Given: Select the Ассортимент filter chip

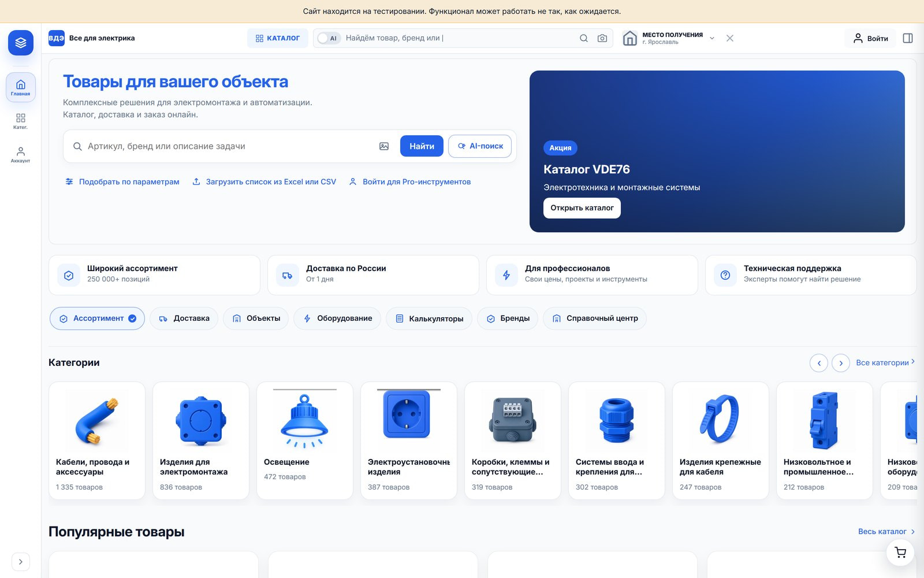Looking at the screenshot, I should pyautogui.click(x=97, y=318).
